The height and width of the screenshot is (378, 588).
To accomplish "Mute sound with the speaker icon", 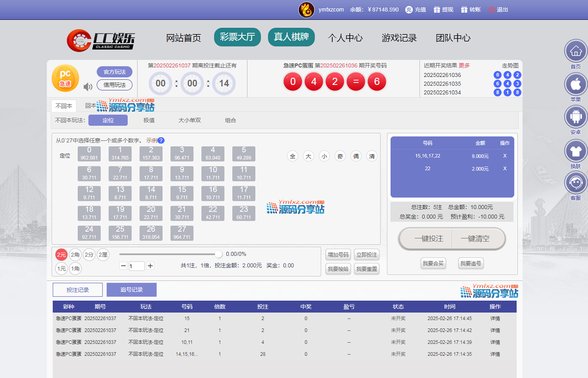I will pos(88,87).
